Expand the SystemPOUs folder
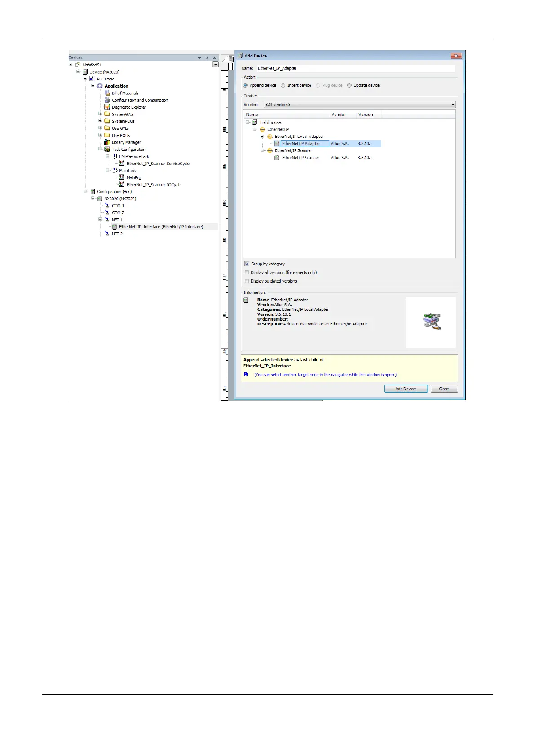The width and height of the screenshot is (535, 756). [x=100, y=121]
